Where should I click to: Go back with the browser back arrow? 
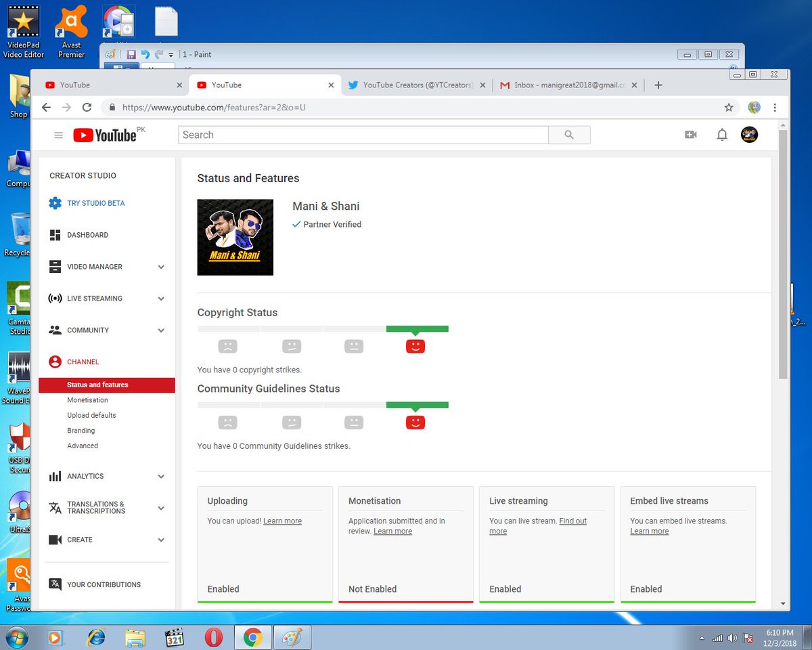pyautogui.click(x=46, y=107)
